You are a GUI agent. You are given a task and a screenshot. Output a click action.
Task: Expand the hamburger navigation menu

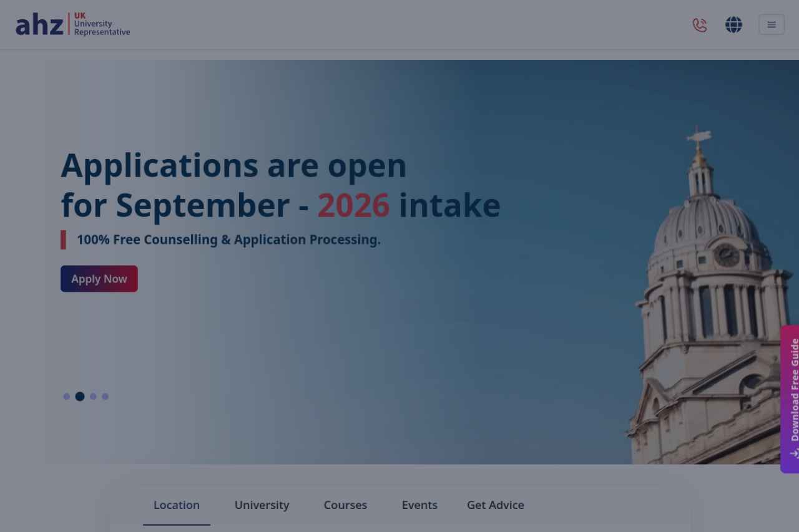(x=772, y=25)
